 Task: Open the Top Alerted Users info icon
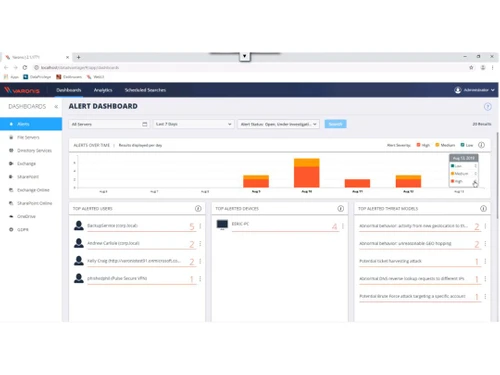click(198, 209)
